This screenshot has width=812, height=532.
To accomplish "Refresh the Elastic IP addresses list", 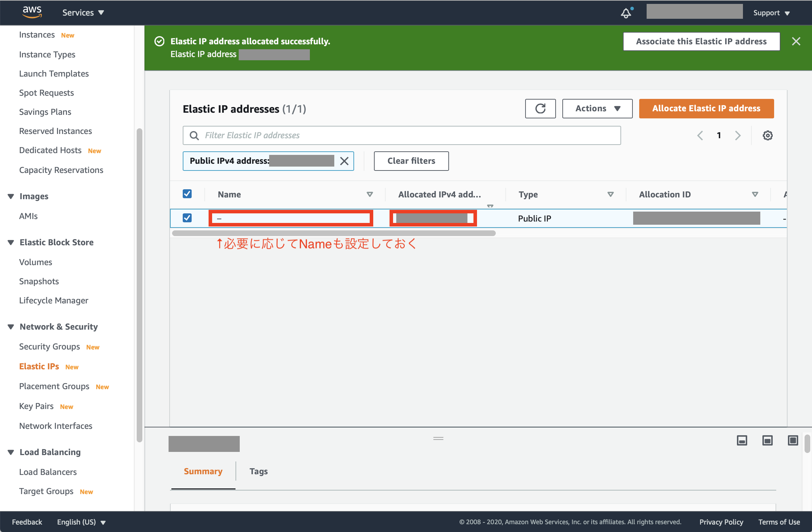I will point(540,108).
